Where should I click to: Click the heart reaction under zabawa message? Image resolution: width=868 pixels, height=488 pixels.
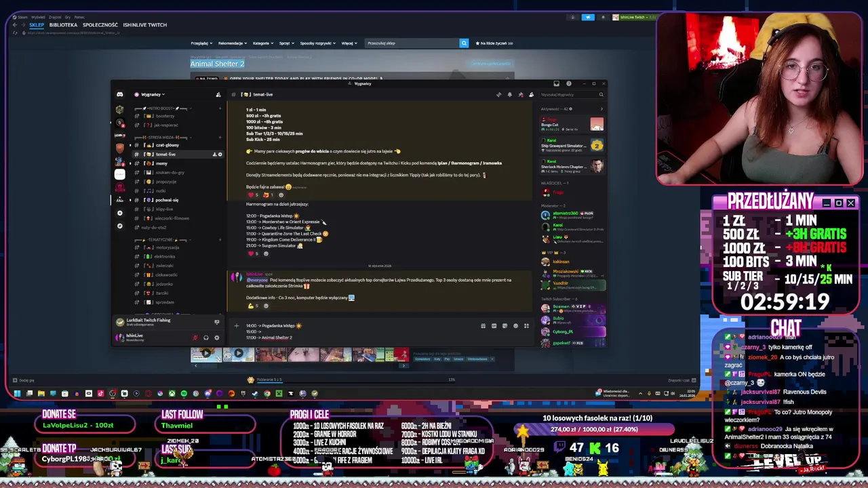[x=254, y=195]
